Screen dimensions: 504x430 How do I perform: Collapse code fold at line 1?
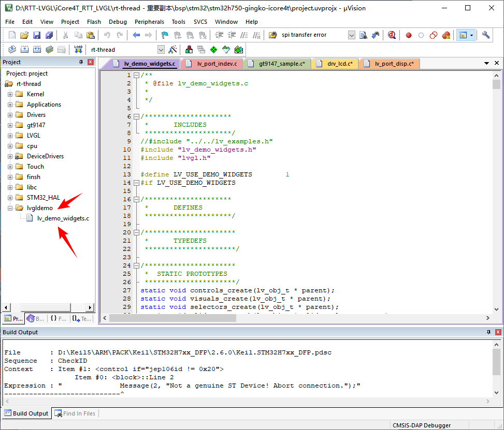point(136,75)
